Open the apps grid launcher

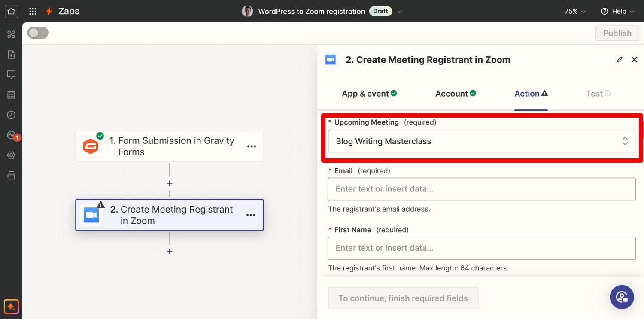tap(33, 11)
